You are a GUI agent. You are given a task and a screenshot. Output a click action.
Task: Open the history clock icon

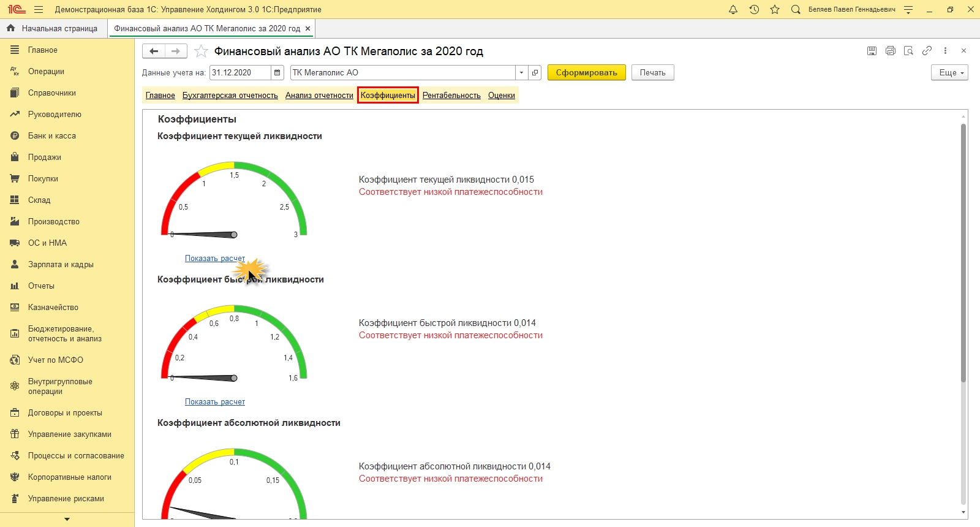pos(754,9)
